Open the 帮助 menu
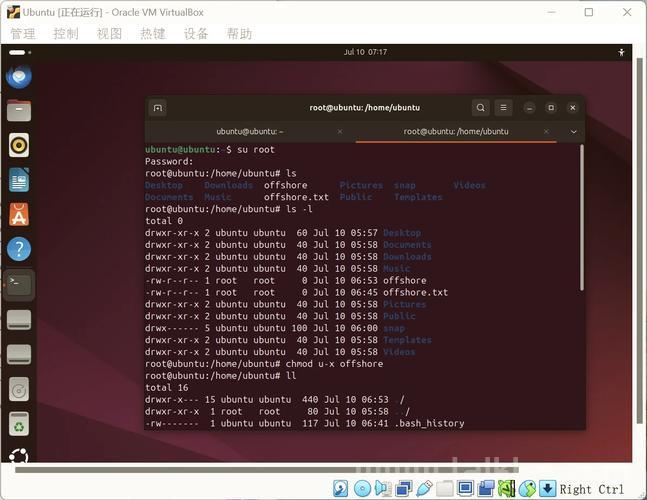 point(239,34)
